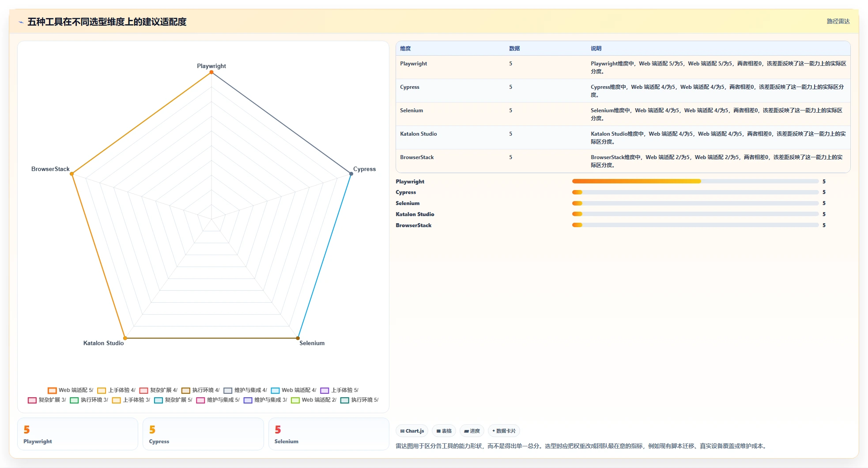
Task: Click the data value 5 in Playwright table row
Action: 510,64
